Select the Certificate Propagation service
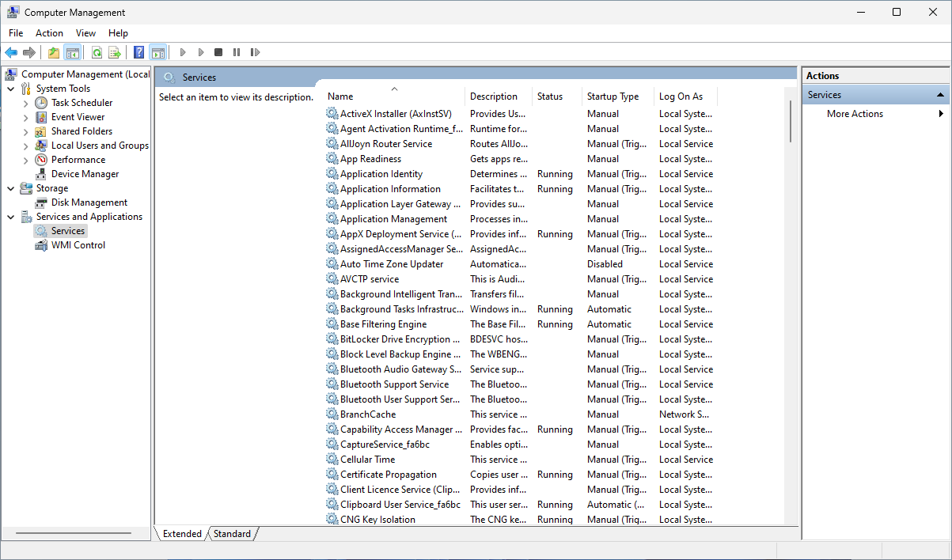Viewport: 952px width, 560px height. tap(520, 475)
